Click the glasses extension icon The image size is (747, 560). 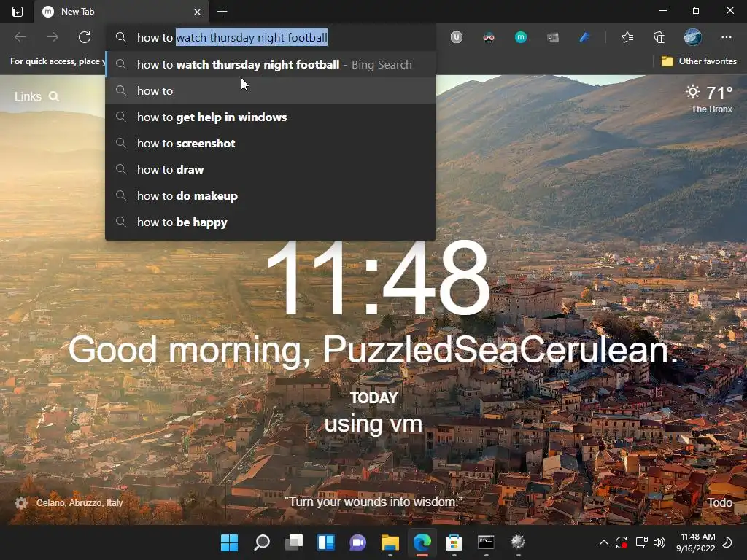[489, 38]
